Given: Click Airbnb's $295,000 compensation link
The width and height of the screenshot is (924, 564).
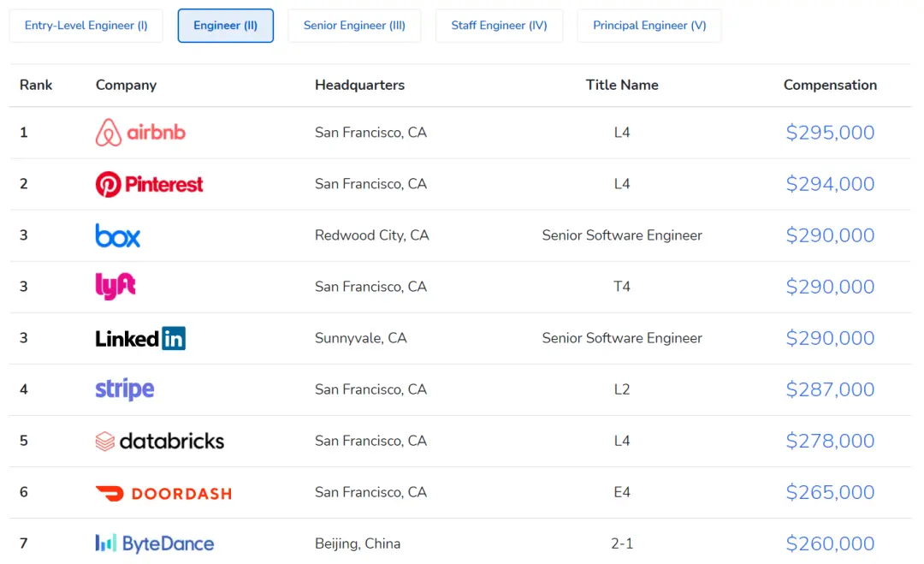Looking at the screenshot, I should tap(830, 133).
